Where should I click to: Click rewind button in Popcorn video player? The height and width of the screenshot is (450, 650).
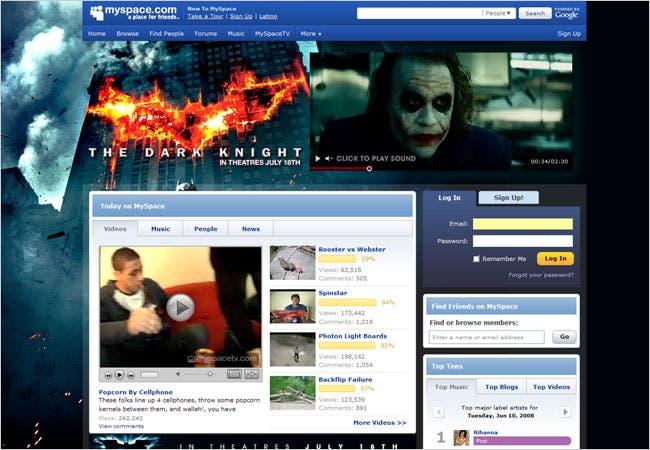click(x=108, y=375)
